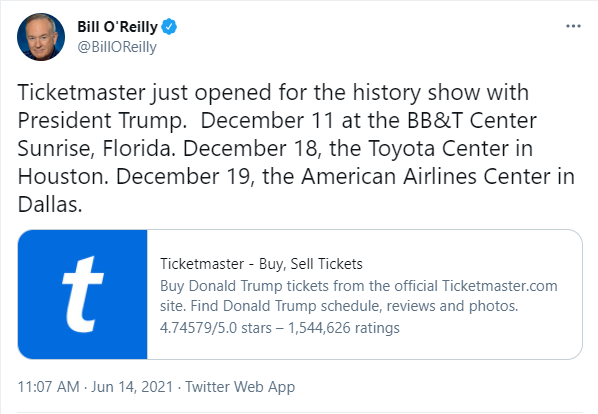Click Bill O'Reilly's profile avatar photo
The height and width of the screenshot is (414, 598).
41,37
